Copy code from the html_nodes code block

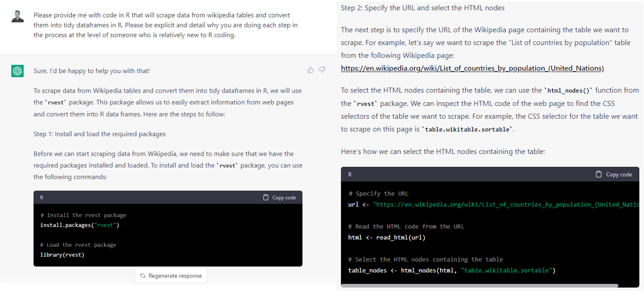tap(613, 174)
